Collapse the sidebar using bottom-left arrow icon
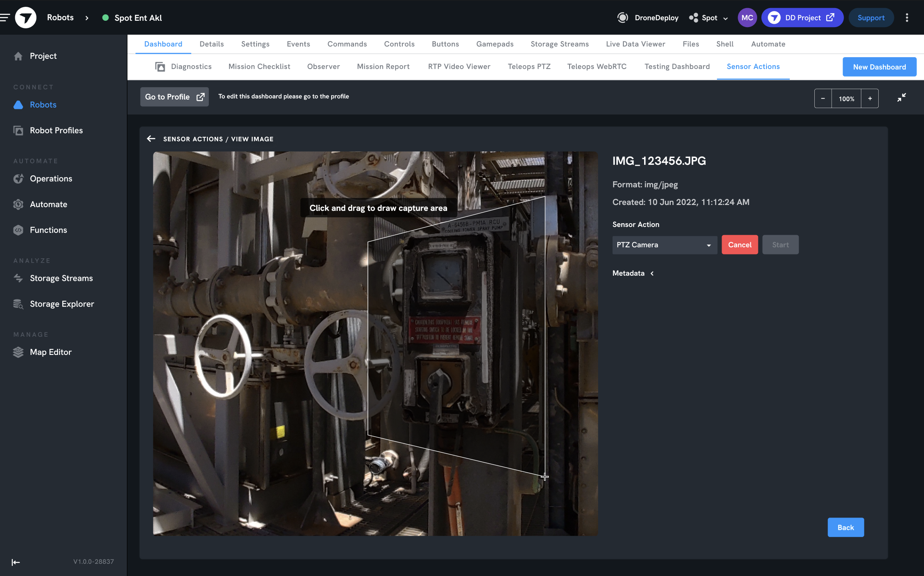924x576 pixels. click(x=16, y=562)
